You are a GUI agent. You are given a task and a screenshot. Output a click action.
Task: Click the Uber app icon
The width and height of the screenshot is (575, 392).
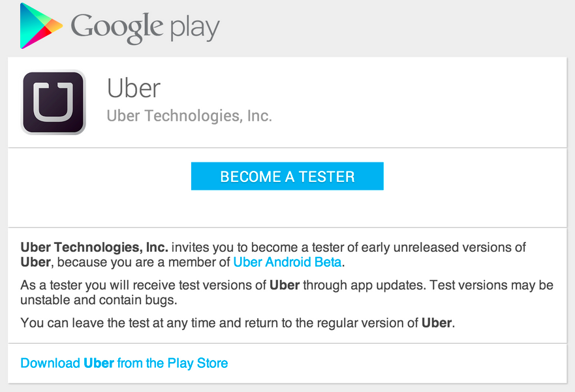tap(54, 102)
